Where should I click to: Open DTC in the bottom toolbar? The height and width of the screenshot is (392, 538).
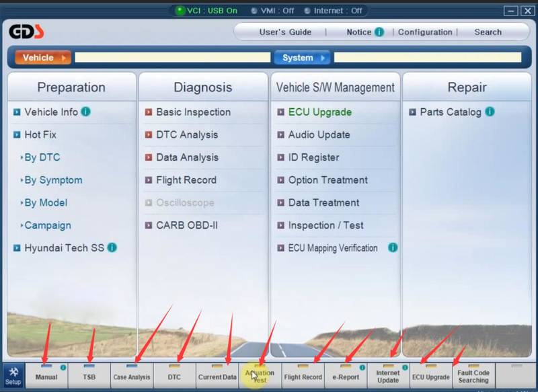pyautogui.click(x=174, y=376)
